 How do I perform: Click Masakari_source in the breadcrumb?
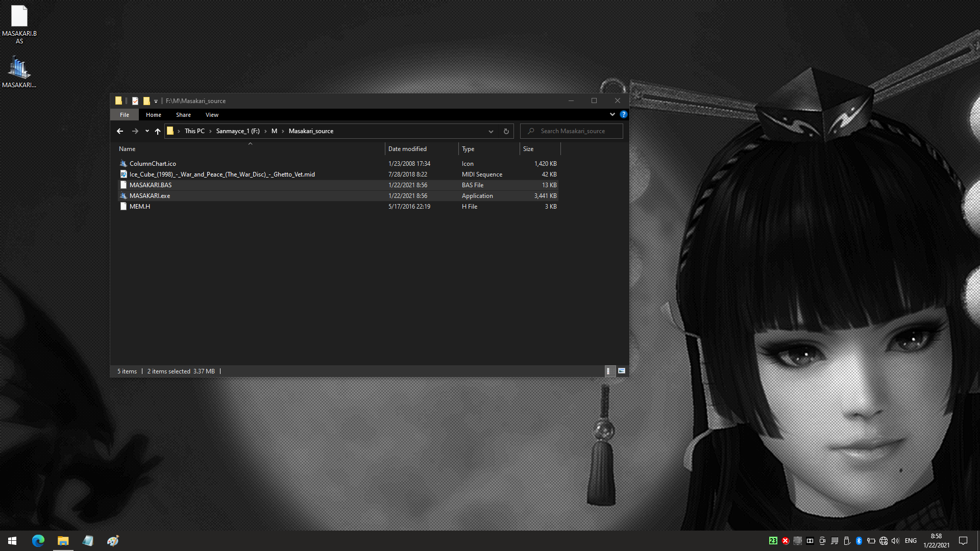tap(311, 131)
